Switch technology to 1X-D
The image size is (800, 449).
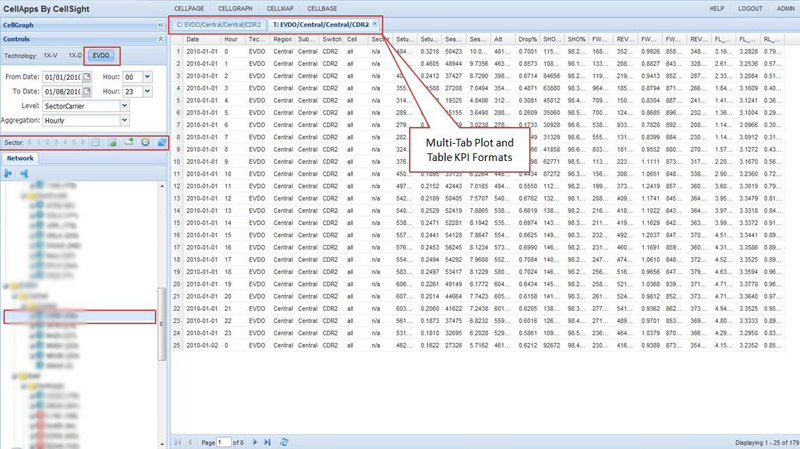(x=75, y=56)
